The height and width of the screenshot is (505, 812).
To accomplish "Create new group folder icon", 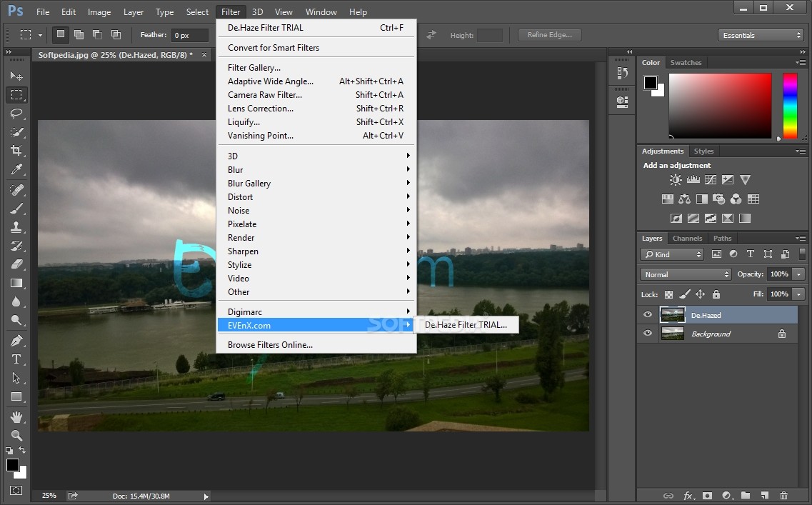I will 745,496.
